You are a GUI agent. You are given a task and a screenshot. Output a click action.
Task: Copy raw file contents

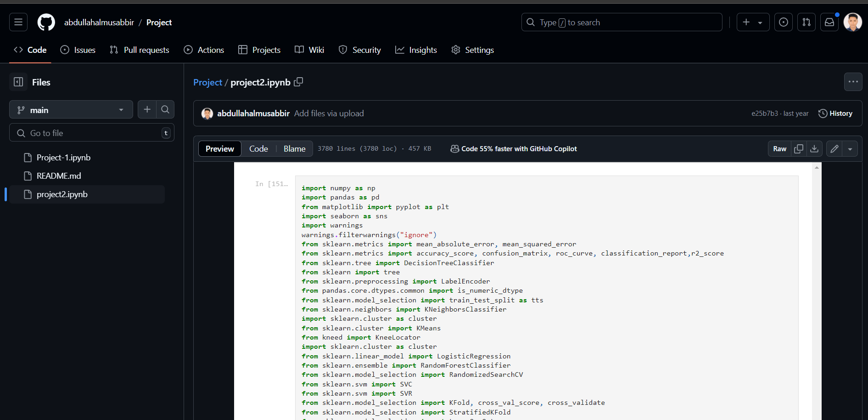click(x=799, y=148)
